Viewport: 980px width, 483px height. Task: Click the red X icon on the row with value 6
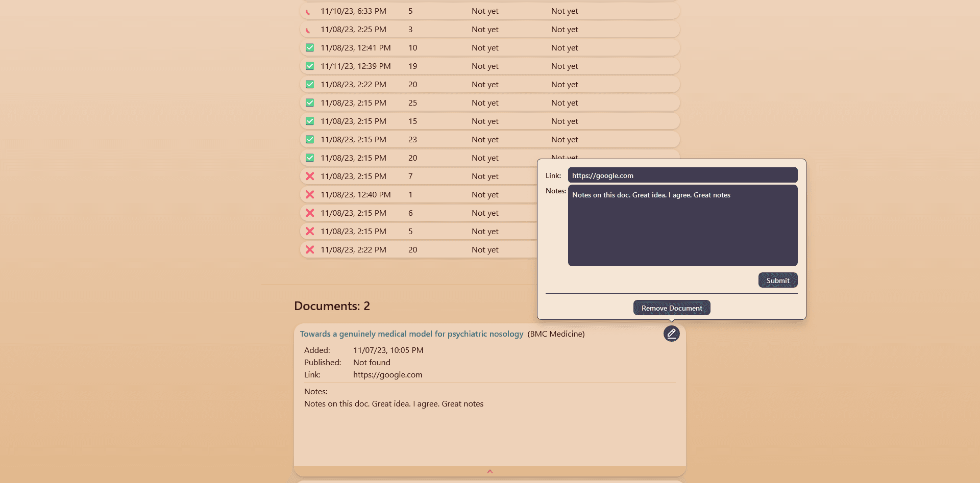[310, 213]
